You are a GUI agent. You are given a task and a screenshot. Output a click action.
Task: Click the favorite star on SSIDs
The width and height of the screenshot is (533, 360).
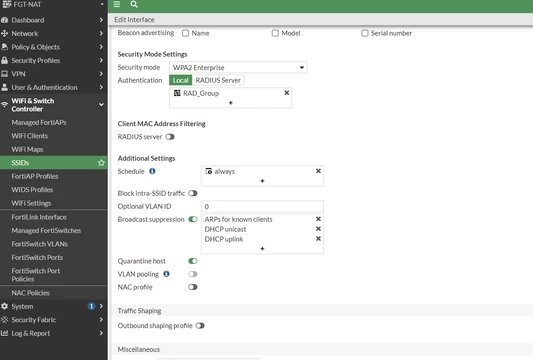click(101, 163)
